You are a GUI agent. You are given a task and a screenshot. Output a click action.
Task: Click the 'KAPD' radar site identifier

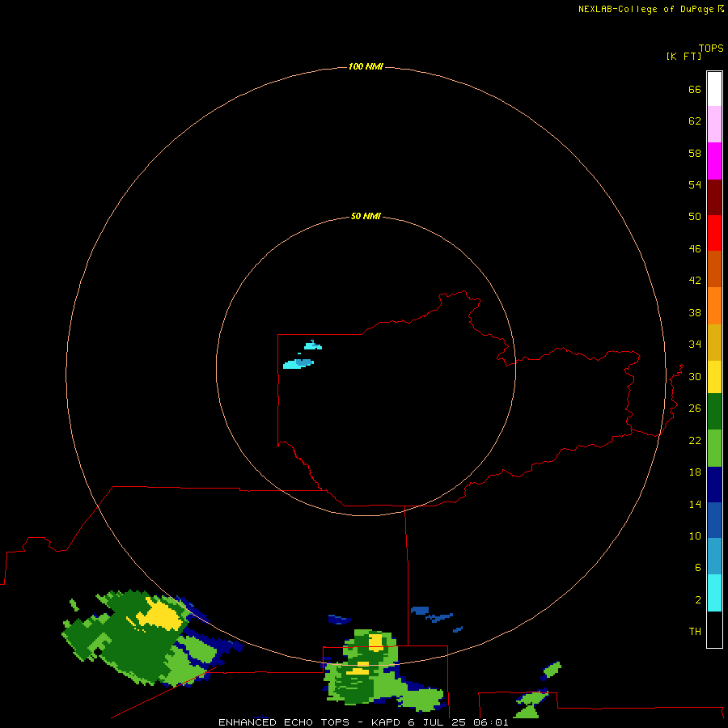387,722
